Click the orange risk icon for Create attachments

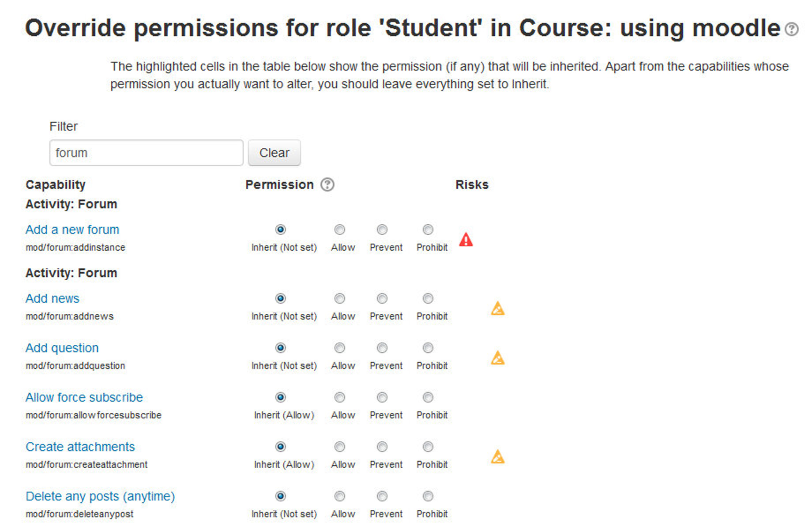[x=497, y=457]
